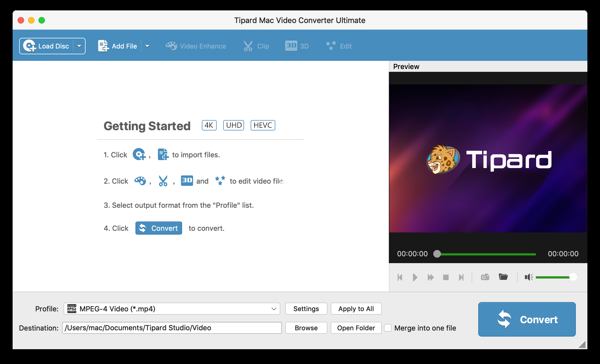Open the snapshot folder icon
This screenshot has width=600, height=364.
coord(503,277)
